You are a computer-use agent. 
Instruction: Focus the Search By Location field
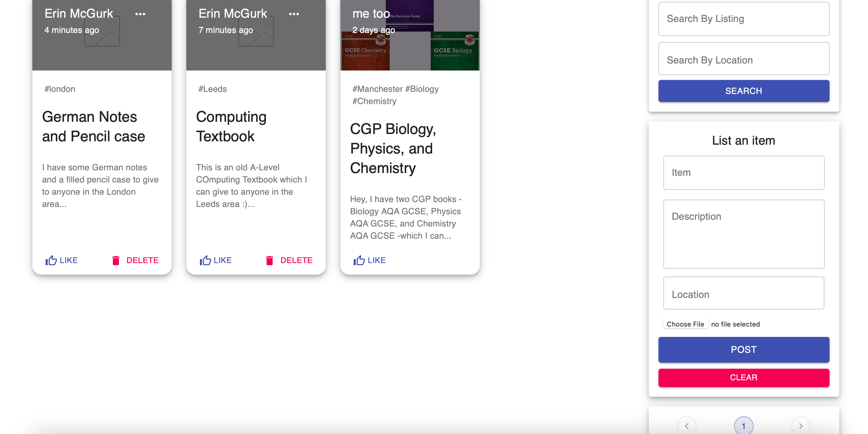743,60
